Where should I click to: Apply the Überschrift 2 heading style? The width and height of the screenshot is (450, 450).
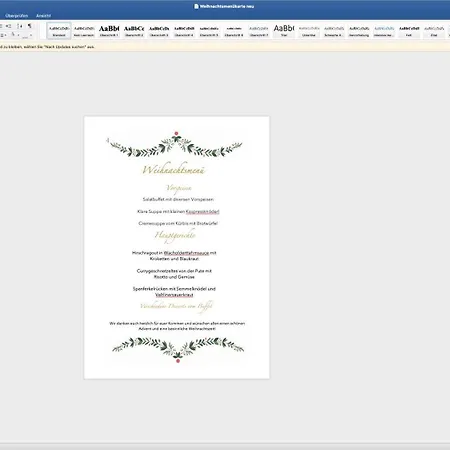pos(134,31)
